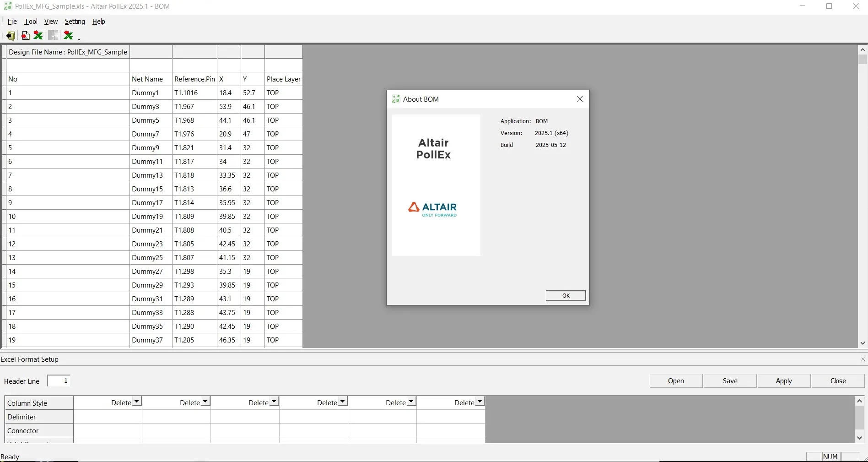Image resolution: width=868 pixels, height=462 pixels.
Task: Click the About BOM dialog title icon
Action: [x=396, y=99]
